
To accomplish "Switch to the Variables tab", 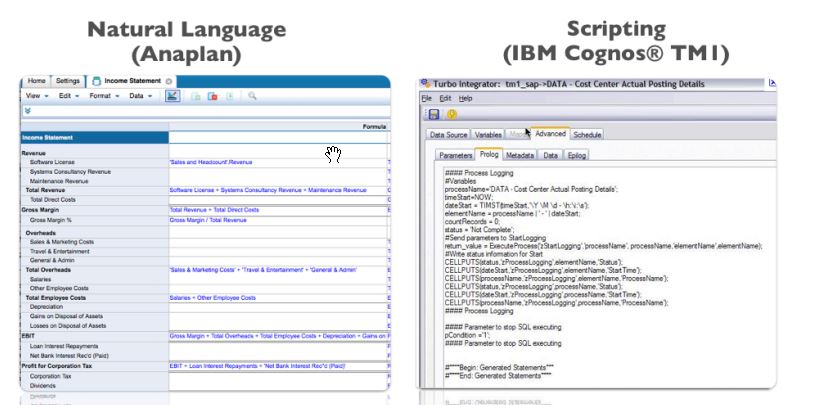I will coord(488,135).
